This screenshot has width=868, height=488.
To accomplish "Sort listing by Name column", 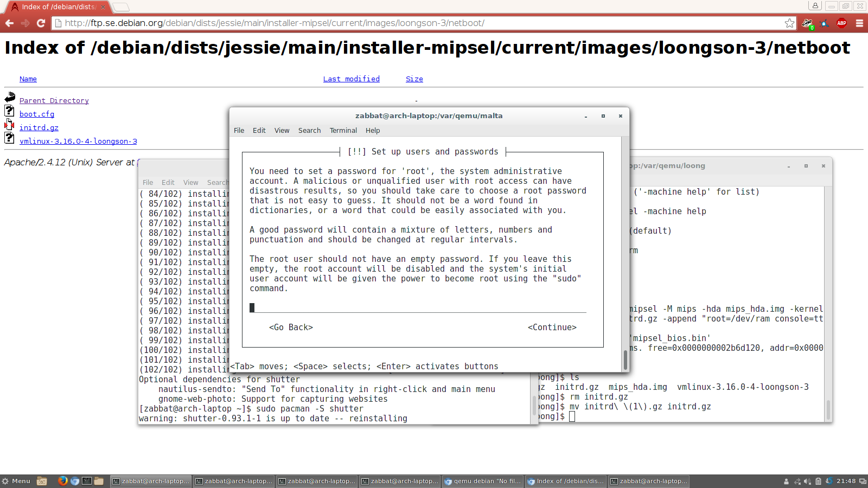I will [x=28, y=79].
